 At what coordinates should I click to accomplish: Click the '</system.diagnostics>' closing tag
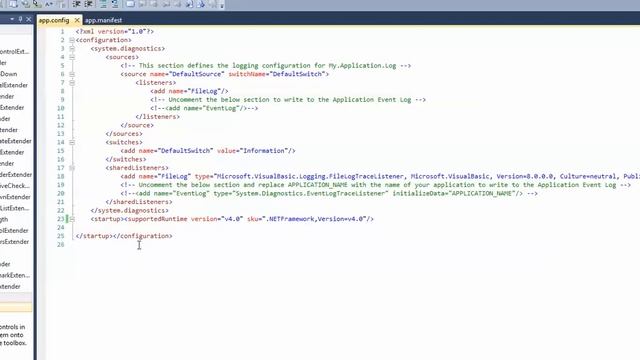coord(129,211)
